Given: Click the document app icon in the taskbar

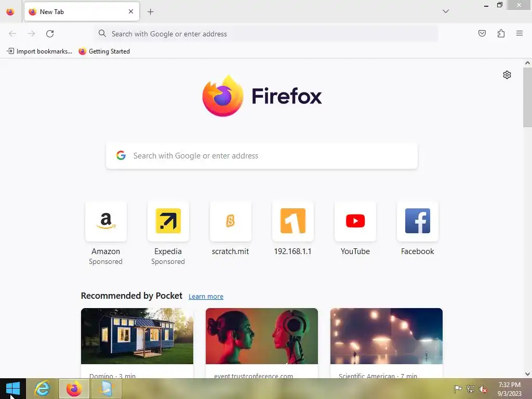Looking at the screenshot, I should click(107, 389).
